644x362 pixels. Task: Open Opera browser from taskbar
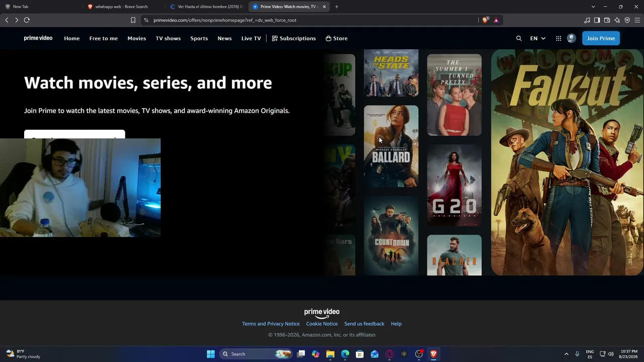tap(389, 354)
